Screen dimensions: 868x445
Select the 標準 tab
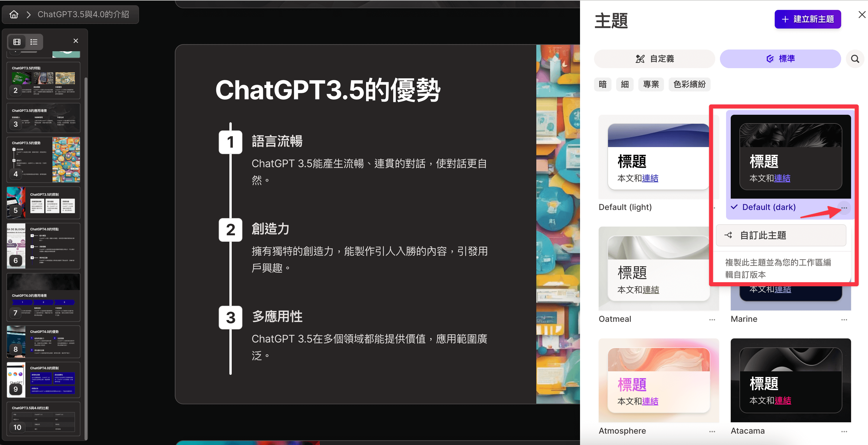click(x=780, y=59)
